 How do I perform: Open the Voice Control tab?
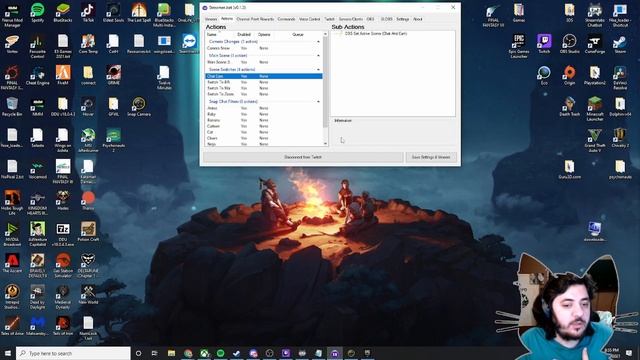(309, 19)
